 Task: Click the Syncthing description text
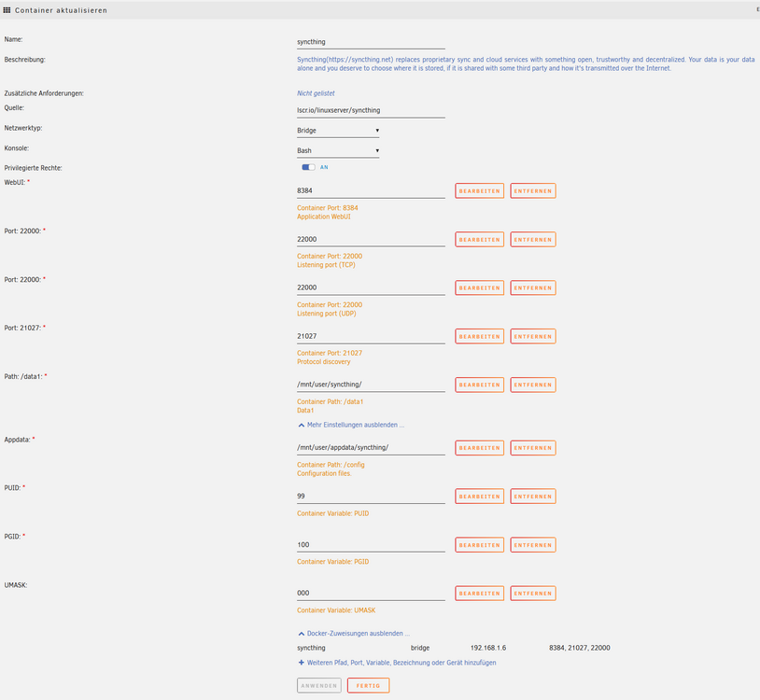pos(526,64)
